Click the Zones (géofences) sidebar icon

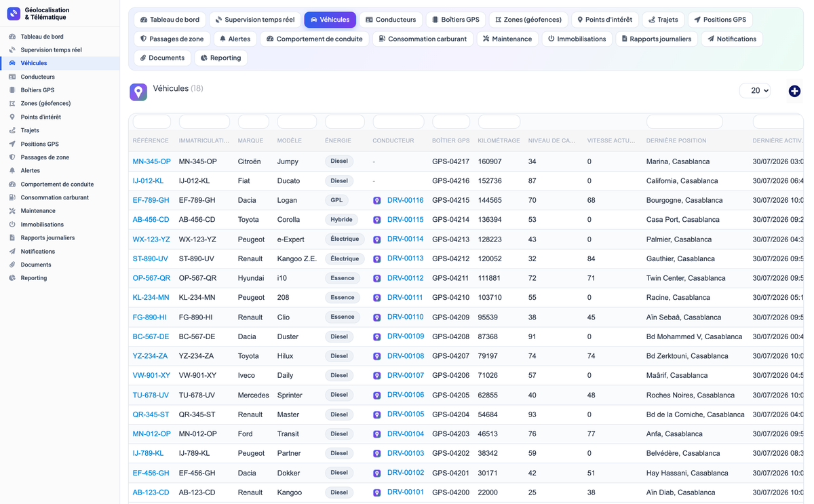[12, 104]
